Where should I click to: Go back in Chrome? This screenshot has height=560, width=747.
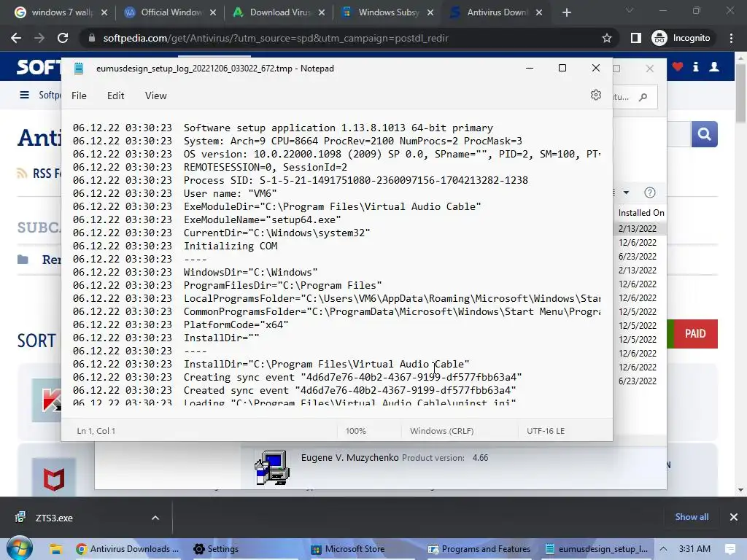[16, 38]
